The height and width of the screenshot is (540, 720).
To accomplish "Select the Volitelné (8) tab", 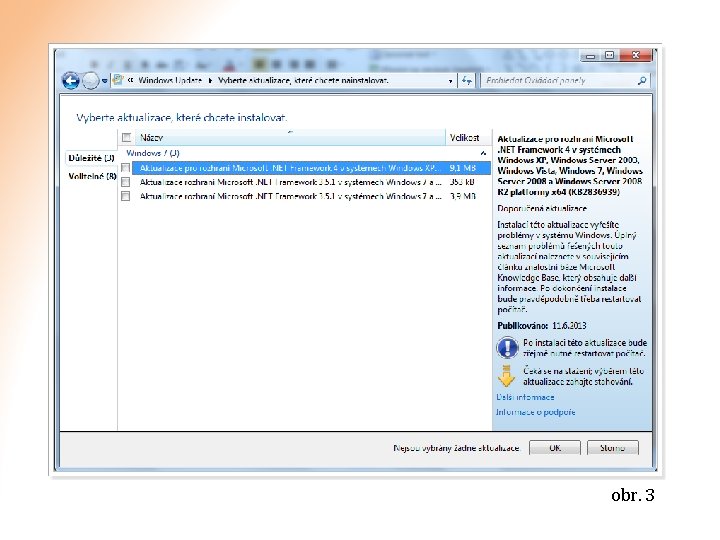I will (x=92, y=176).
